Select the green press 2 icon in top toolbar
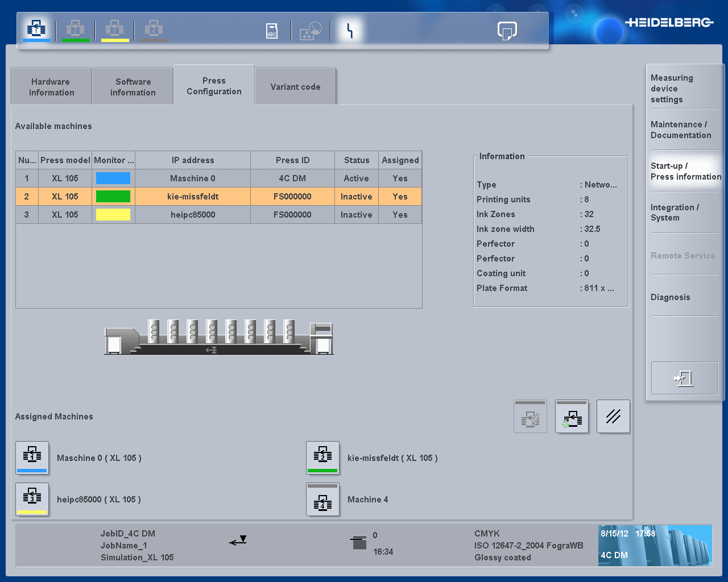The height and width of the screenshot is (582, 728). (76, 30)
